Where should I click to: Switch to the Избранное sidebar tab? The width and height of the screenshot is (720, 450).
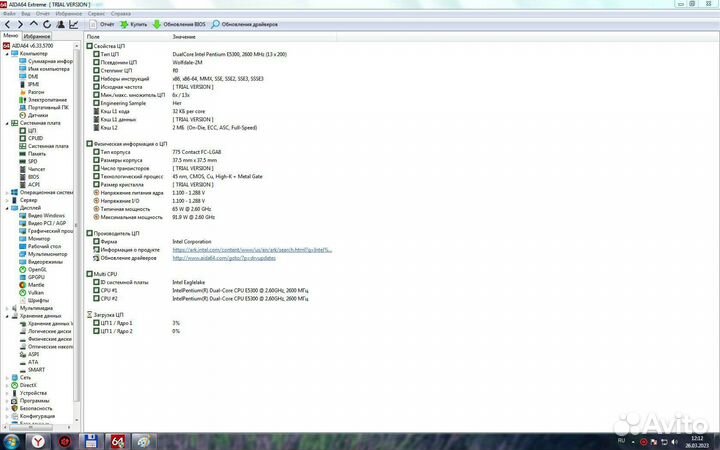click(37, 36)
